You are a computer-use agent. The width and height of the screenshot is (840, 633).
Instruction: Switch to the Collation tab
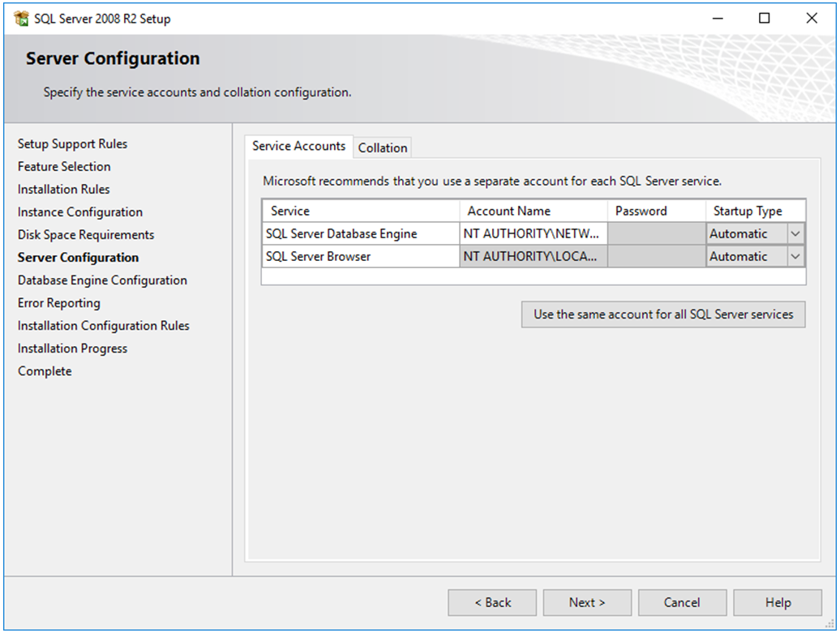point(383,148)
